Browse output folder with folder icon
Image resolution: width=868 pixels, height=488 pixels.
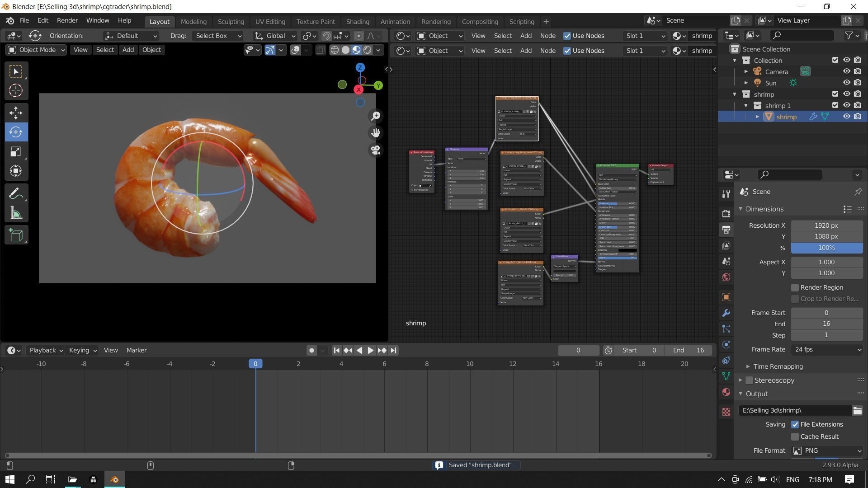click(x=857, y=410)
